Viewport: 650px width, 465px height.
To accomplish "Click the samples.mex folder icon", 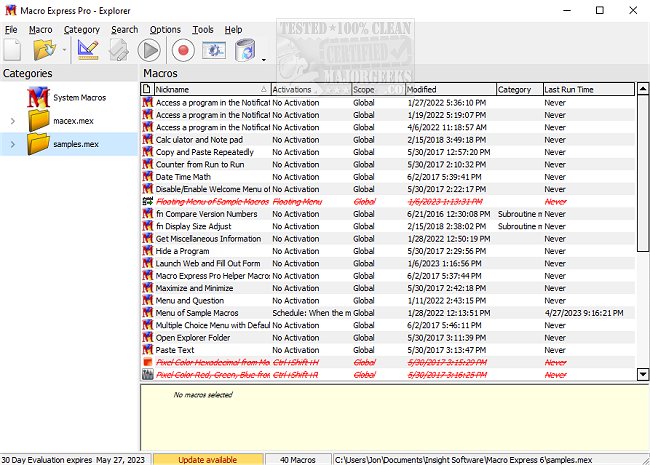I will coord(39,144).
